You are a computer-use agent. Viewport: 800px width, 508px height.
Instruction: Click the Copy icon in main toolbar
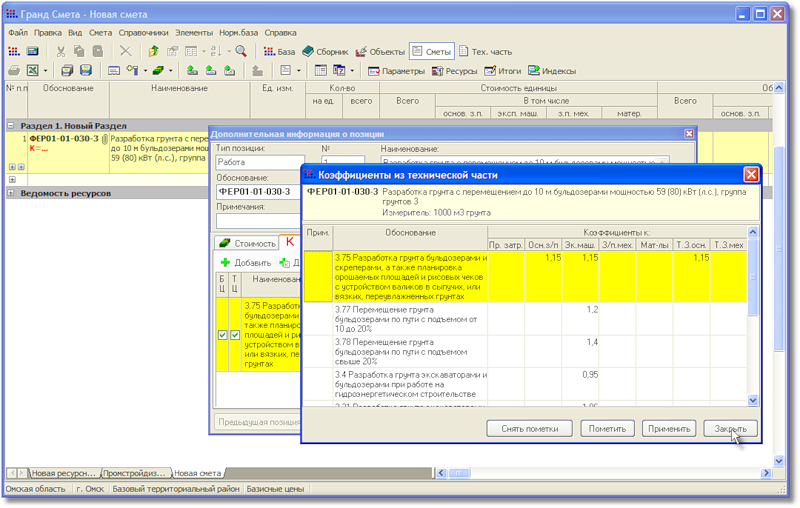[x=79, y=52]
